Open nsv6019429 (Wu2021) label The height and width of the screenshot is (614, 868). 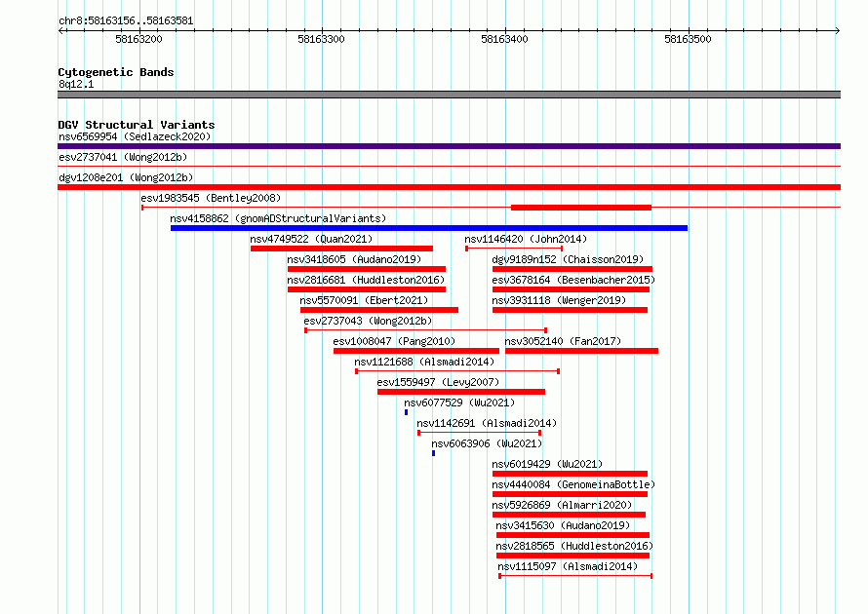coord(547,464)
